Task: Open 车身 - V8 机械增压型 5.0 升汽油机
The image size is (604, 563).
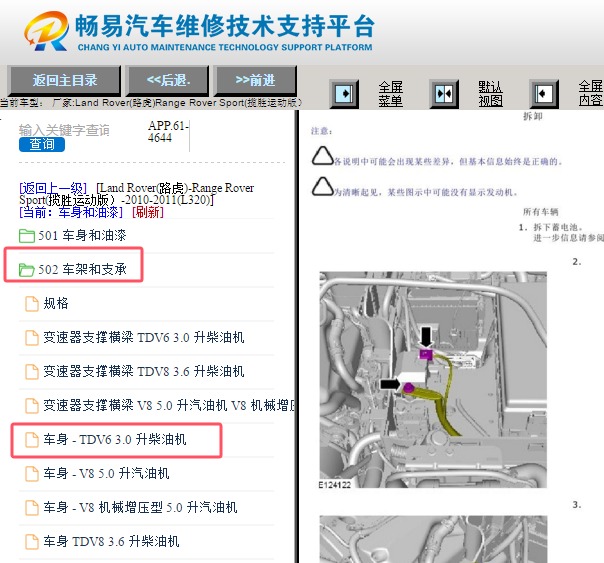Action: pyautogui.click(x=140, y=507)
